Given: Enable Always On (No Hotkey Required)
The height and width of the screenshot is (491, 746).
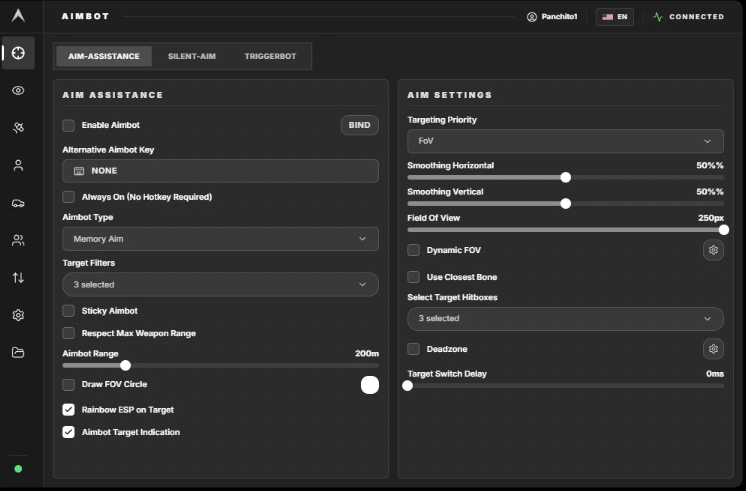Looking at the screenshot, I should (69, 197).
